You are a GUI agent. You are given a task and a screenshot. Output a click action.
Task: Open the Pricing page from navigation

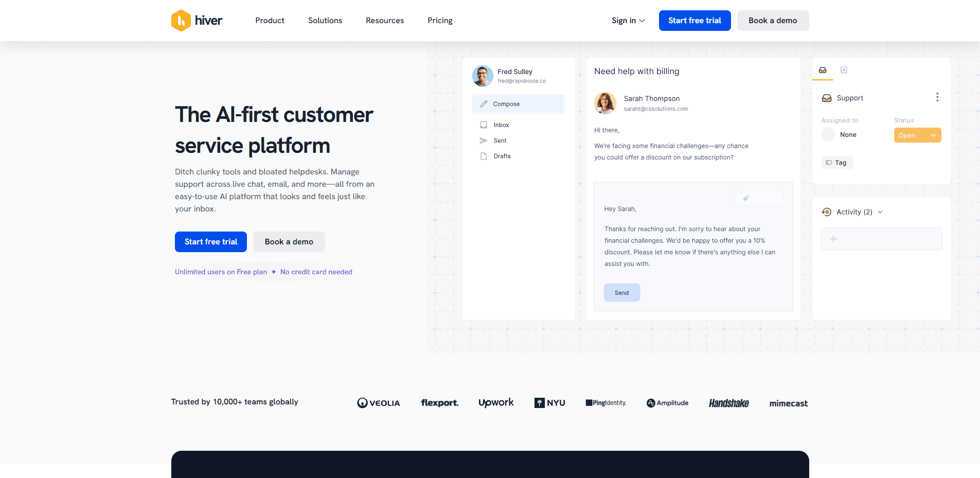[440, 21]
